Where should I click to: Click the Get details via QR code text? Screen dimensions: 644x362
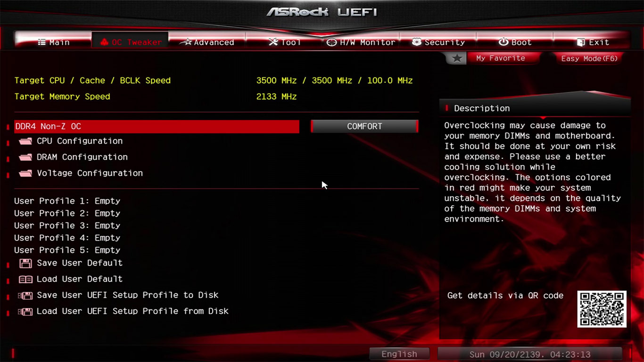point(505,296)
